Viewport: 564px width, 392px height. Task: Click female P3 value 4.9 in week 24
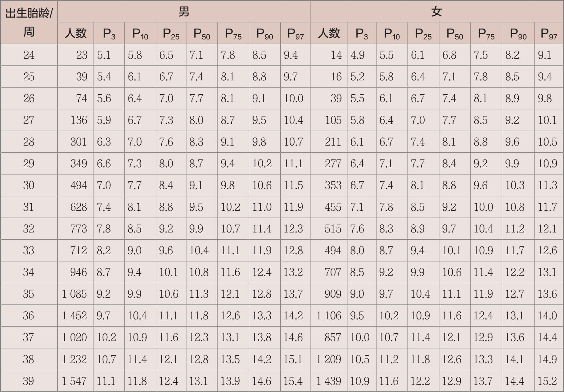click(358, 55)
